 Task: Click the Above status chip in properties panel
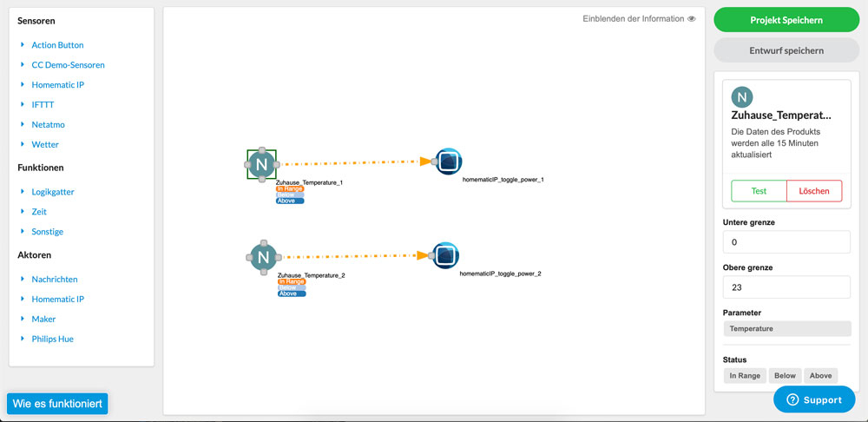coord(820,375)
